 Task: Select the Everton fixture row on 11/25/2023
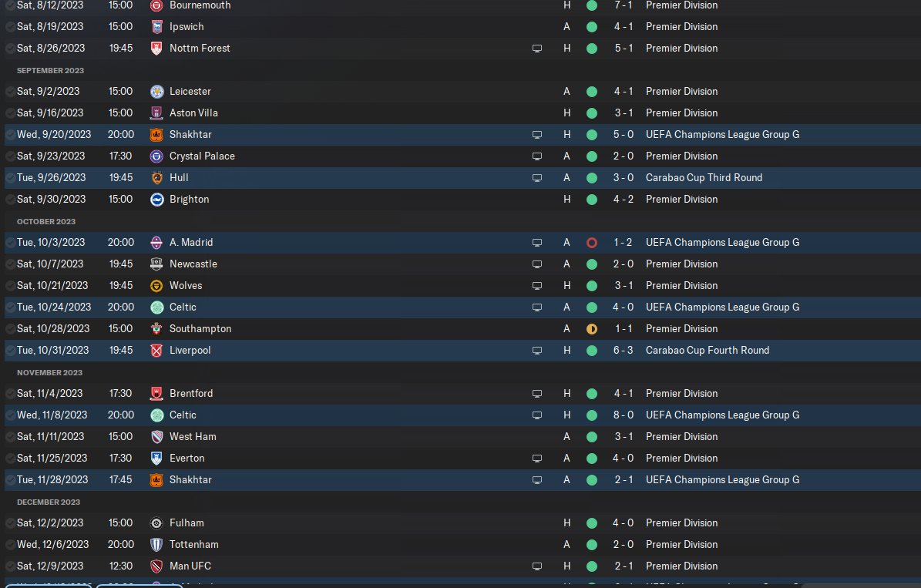pos(462,459)
